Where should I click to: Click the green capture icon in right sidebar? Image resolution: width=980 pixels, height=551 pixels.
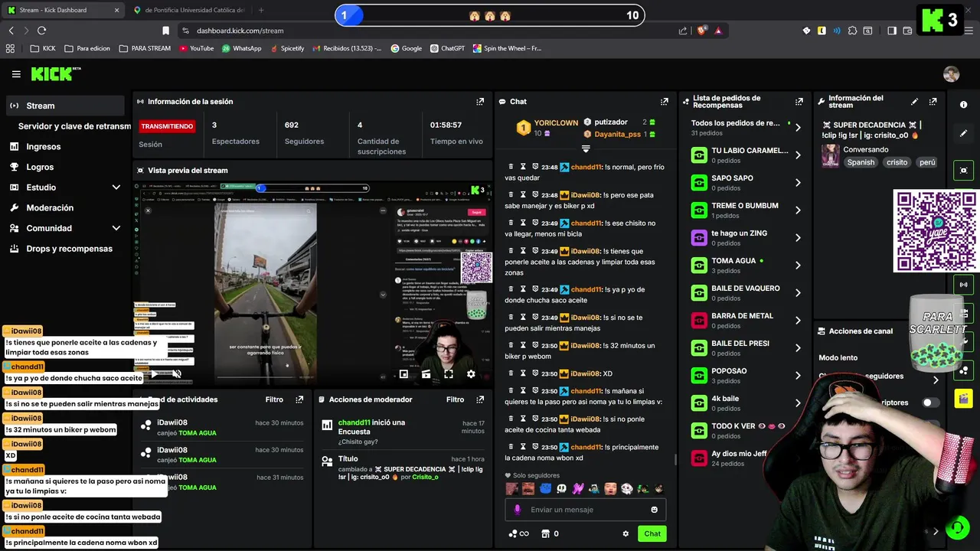point(964,170)
